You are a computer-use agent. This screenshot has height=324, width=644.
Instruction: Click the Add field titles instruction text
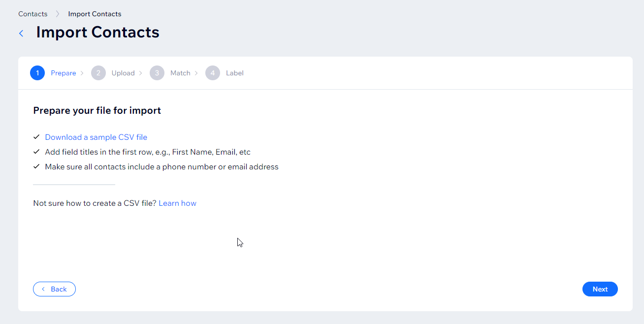pos(148,152)
